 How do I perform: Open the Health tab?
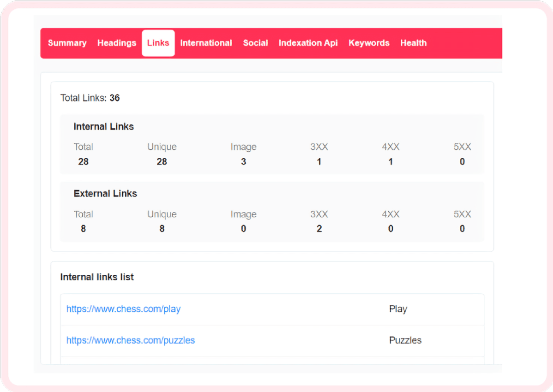click(413, 43)
